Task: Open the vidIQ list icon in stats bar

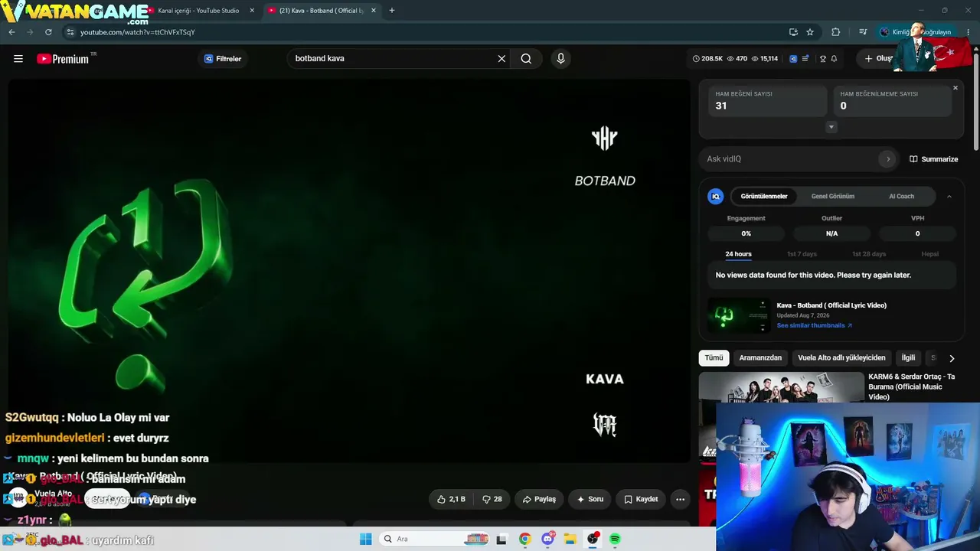Action: click(805, 59)
